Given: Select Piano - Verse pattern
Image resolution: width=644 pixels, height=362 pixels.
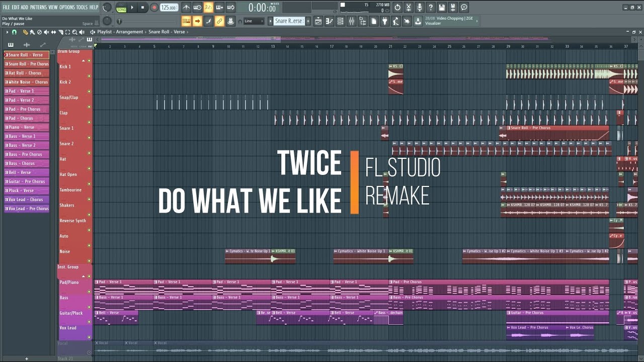Looking at the screenshot, I should [27, 127].
